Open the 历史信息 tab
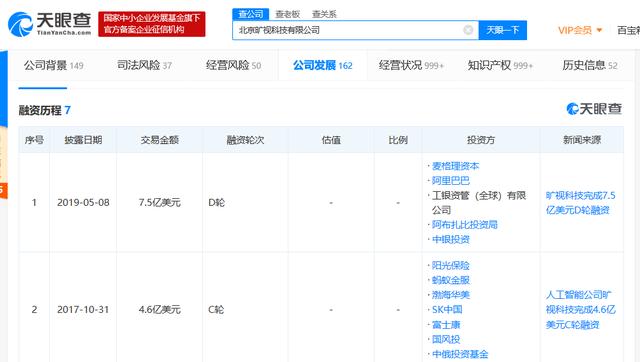 (x=589, y=65)
